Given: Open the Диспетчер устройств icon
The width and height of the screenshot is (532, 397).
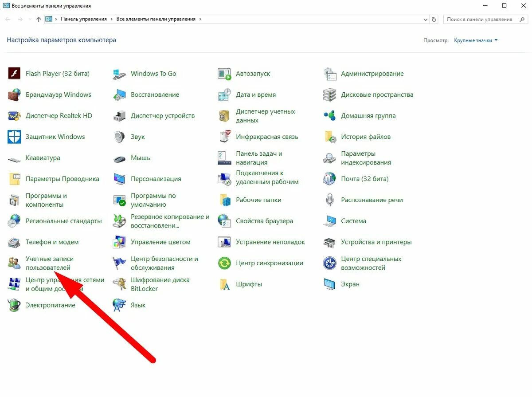Looking at the screenshot, I should tap(119, 116).
